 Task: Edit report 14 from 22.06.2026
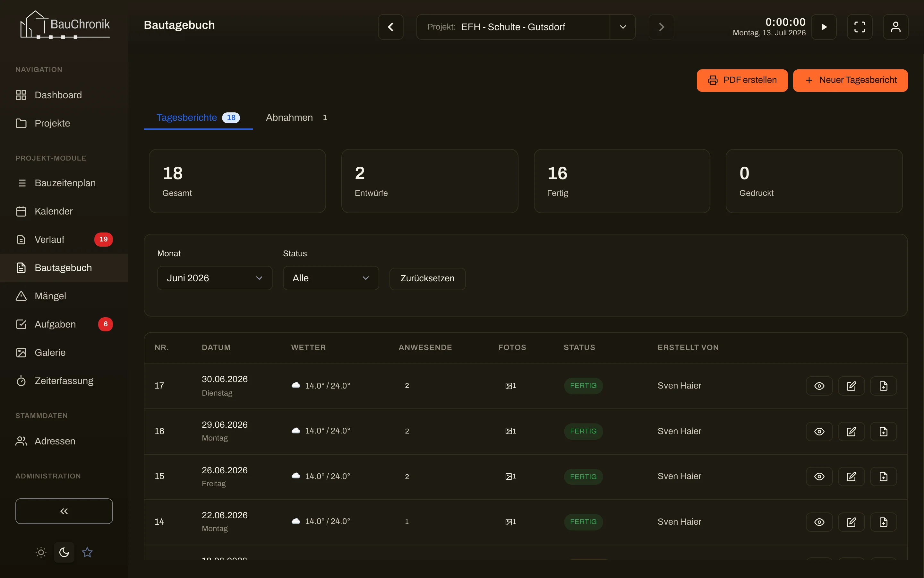[851, 522]
